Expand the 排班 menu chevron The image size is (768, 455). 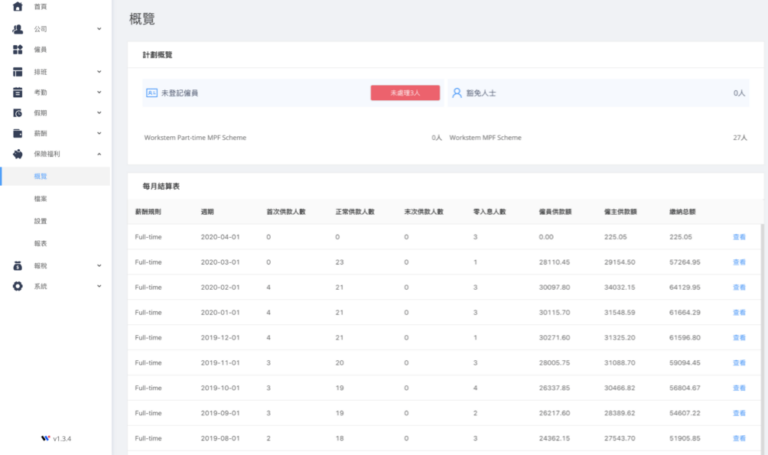(x=99, y=72)
